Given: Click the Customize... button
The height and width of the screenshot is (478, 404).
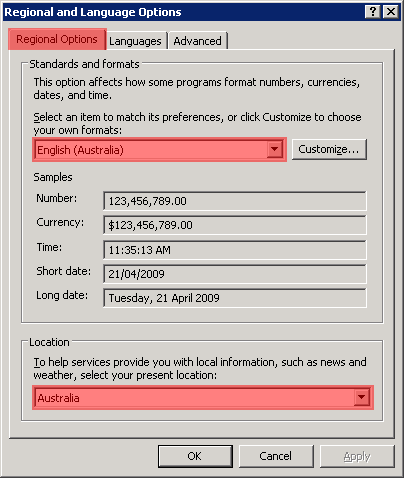Looking at the screenshot, I should [329, 149].
